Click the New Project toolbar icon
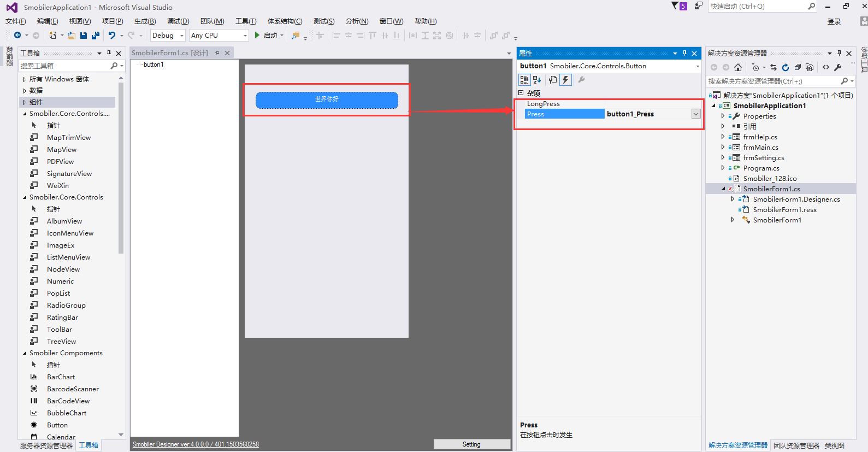 coord(52,35)
